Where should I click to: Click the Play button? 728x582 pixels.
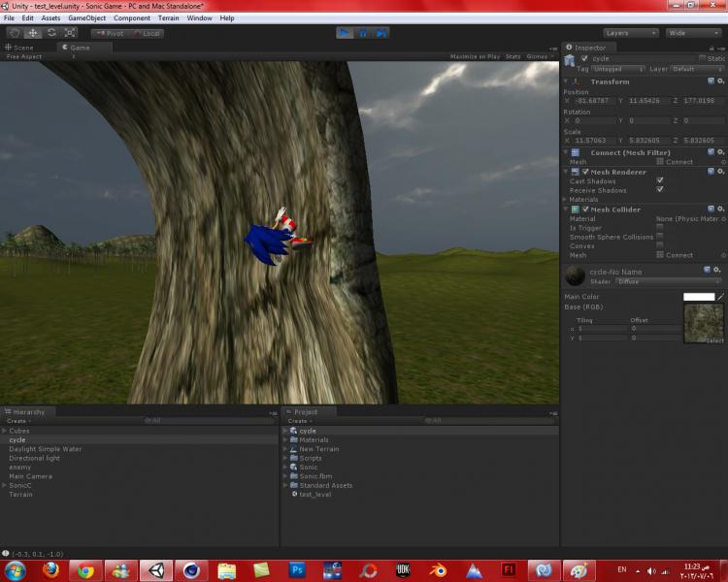[345, 33]
